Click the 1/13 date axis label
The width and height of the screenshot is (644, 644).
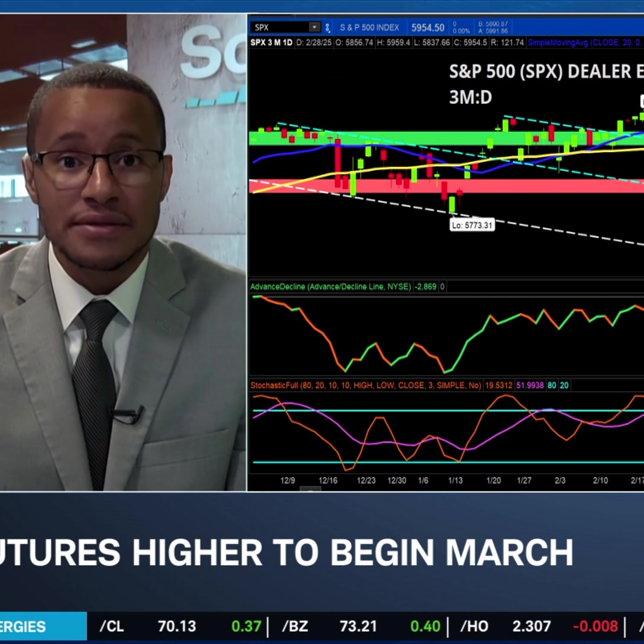[x=455, y=480]
